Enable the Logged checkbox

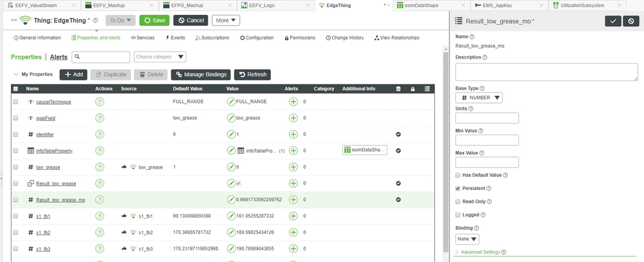click(458, 215)
